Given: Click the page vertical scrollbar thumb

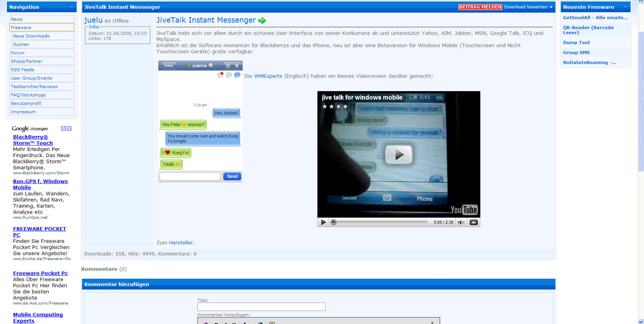Looking at the screenshot, I should click(641, 101).
